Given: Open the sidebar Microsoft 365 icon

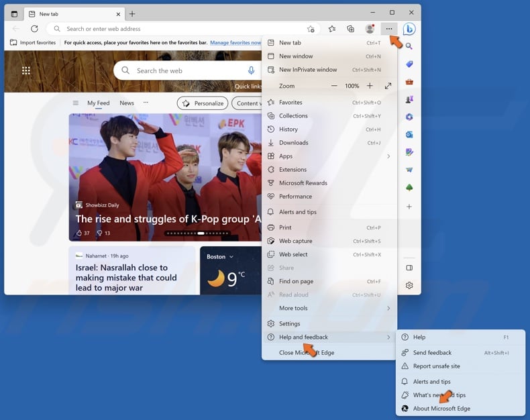Looking at the screenshot, I should (x=409, y=117).
